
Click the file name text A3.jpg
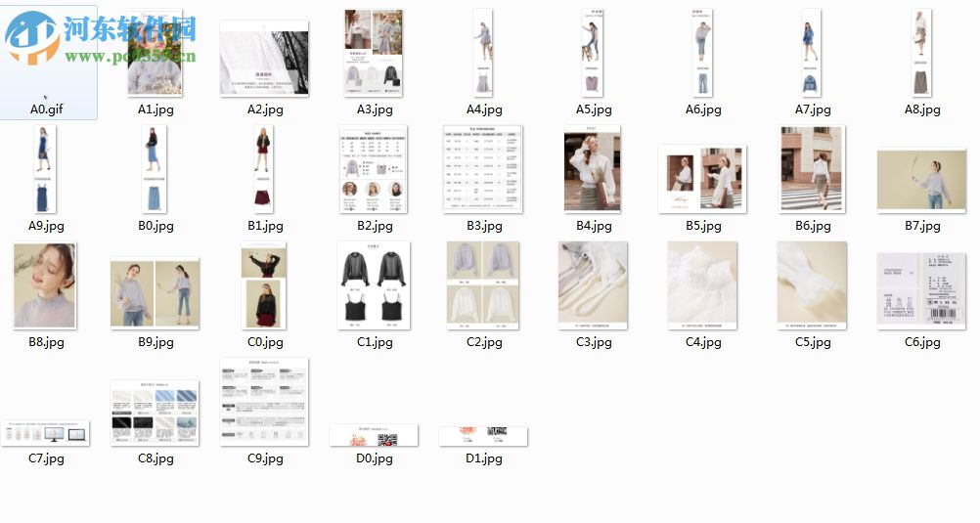pyautogui.click(x=375, y=109)
